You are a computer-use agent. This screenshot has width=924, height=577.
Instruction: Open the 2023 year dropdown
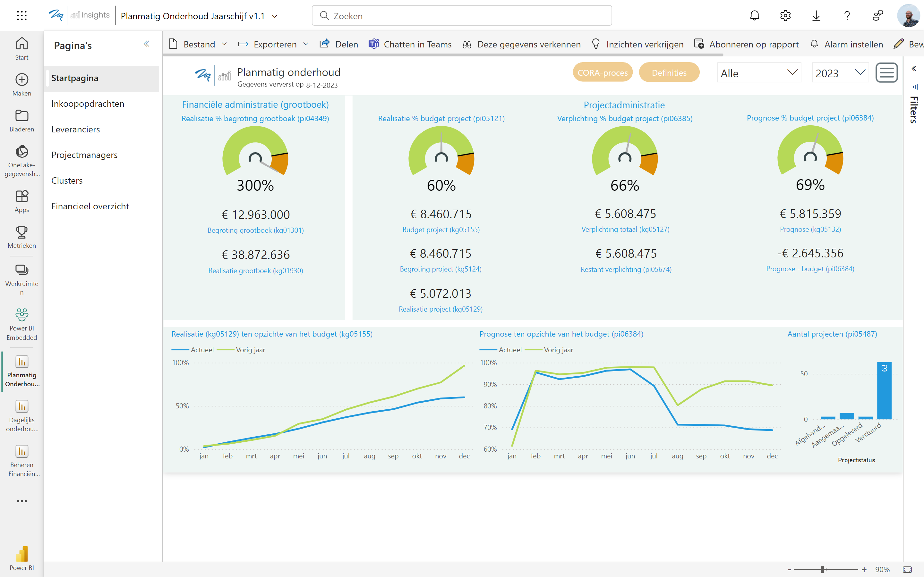click(x=840, y=72)
